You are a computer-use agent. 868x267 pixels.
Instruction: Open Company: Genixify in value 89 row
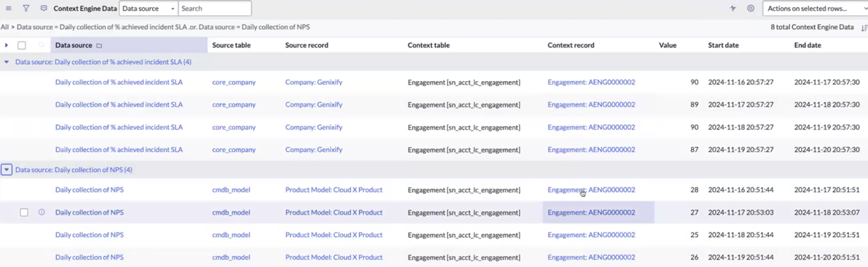314,104
